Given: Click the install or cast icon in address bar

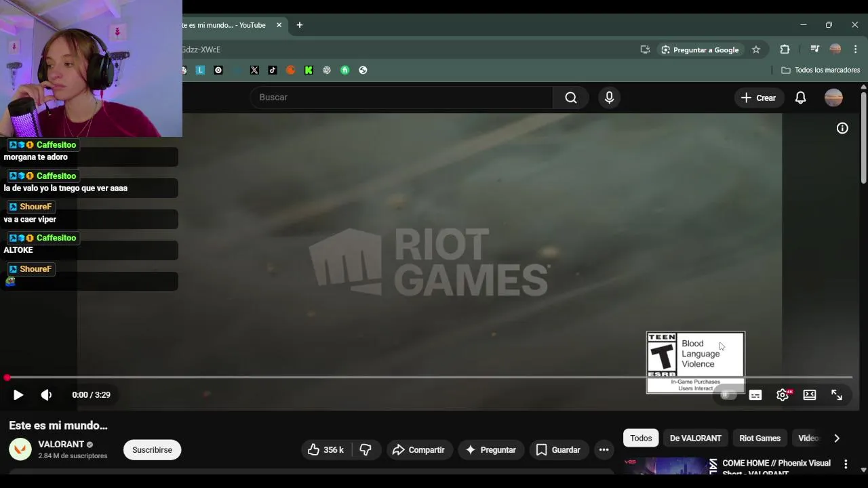Looking at the screenshot, I should click(645, 49).
